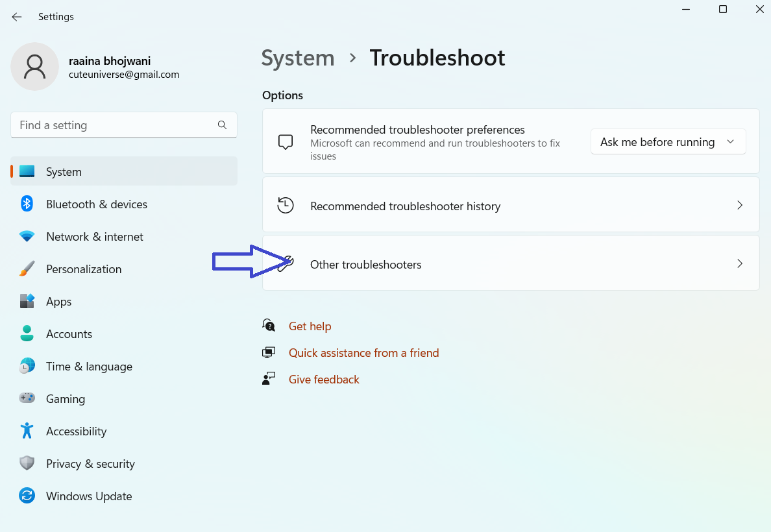
Task: Expand Recommended troubleshooter history chevron
Action: 740,206
